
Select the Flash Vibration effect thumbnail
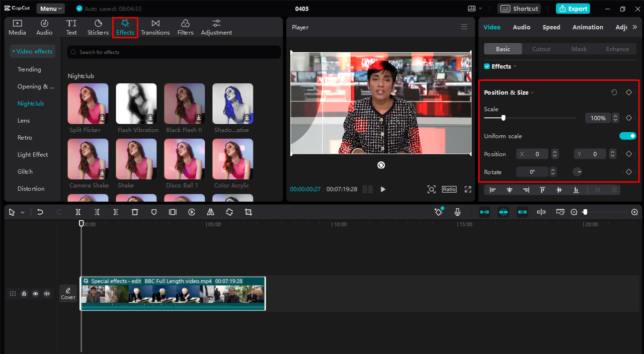[x=136, y=104]
